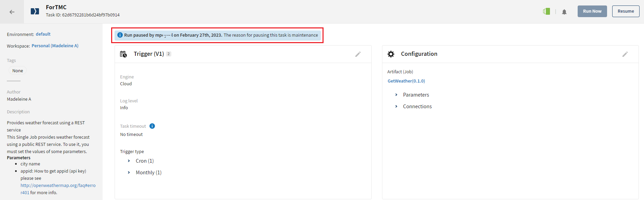The image size is (644, 200).
Task: Click the back arrow icon
Action: coord(12,12)
